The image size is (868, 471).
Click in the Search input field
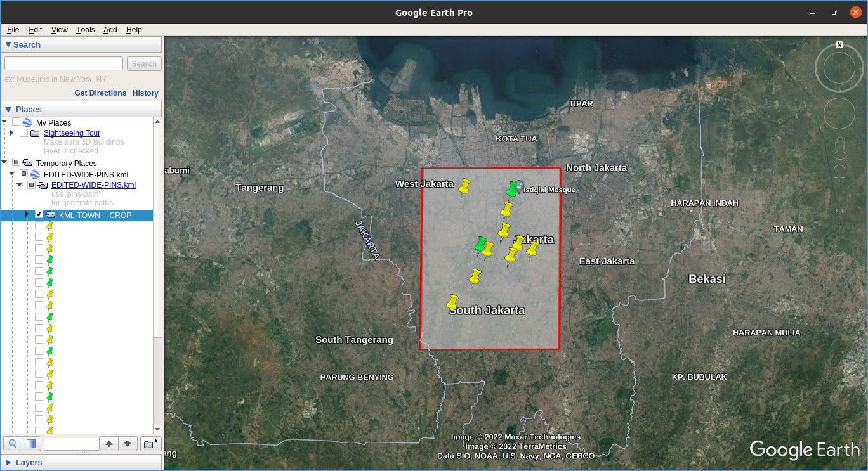click(63, 63)
